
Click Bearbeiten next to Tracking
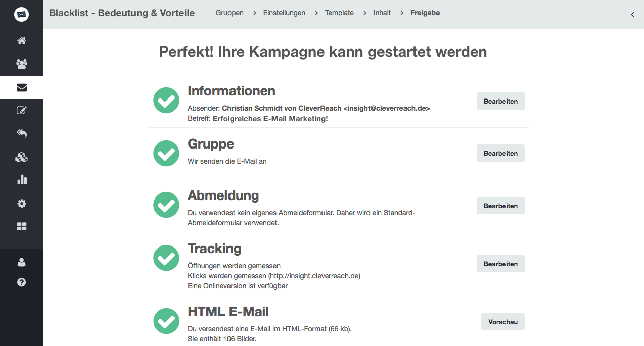coord(500,264)
